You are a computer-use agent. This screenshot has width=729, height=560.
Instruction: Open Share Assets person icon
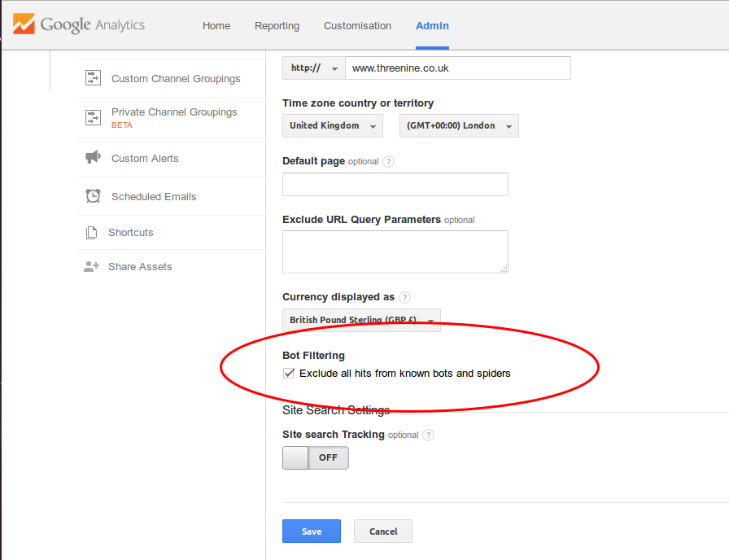tap(92, 266)
